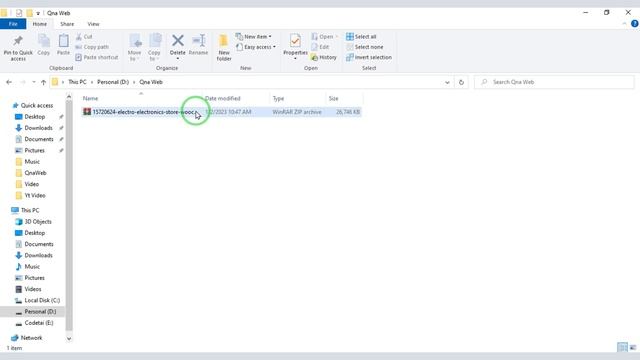This screenshot has height=360, width=640.
Task: Click Copy path command
Action: tap(92, 47)
